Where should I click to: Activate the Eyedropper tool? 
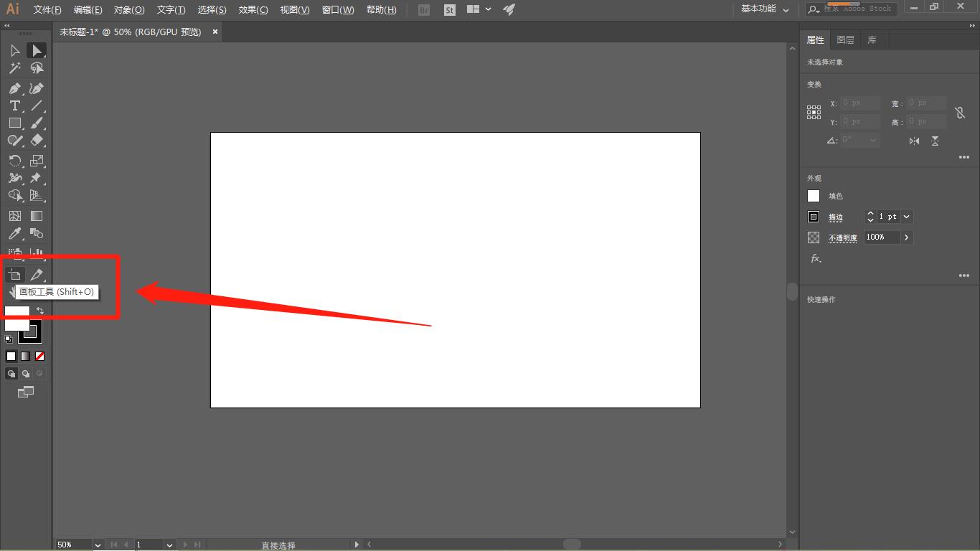pyautogui.click(x=14, y=234)
